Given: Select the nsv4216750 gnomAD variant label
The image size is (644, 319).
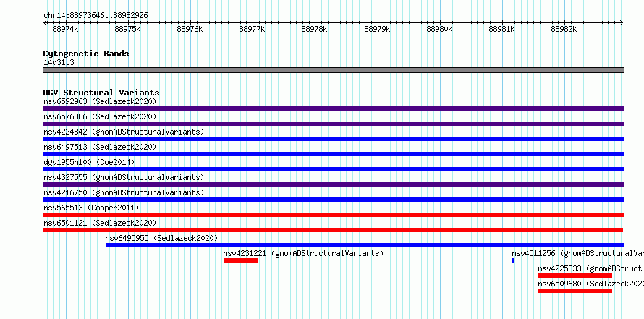Looking at the screenshot, I should (124, 192).
